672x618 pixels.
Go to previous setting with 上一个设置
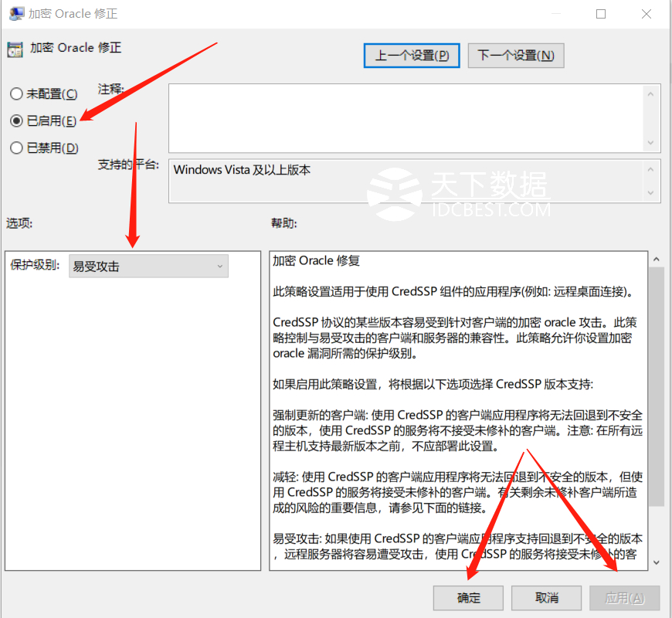pos(412,56)
